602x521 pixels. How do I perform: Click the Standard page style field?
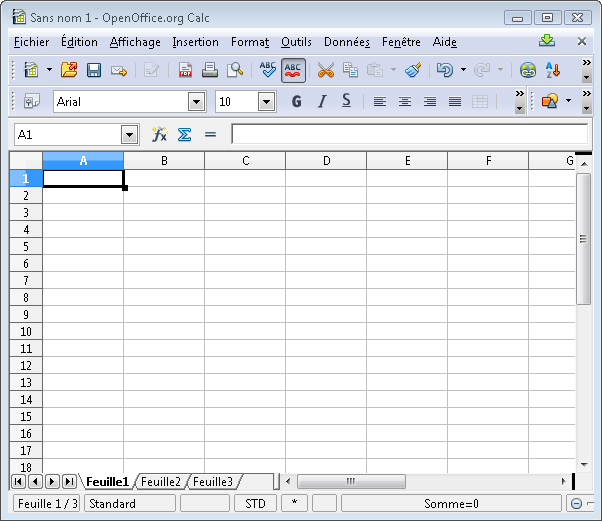click(130, 503)
